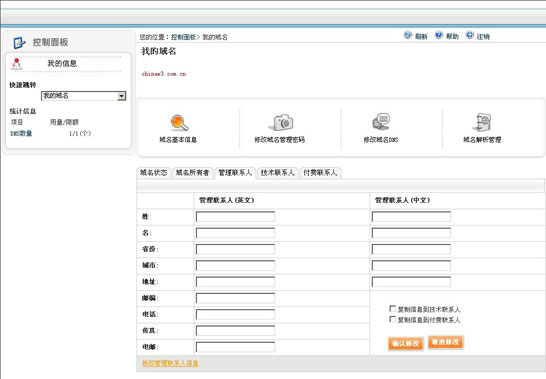
Task: Focus the 邮编 input field
Action: [235, 298]
